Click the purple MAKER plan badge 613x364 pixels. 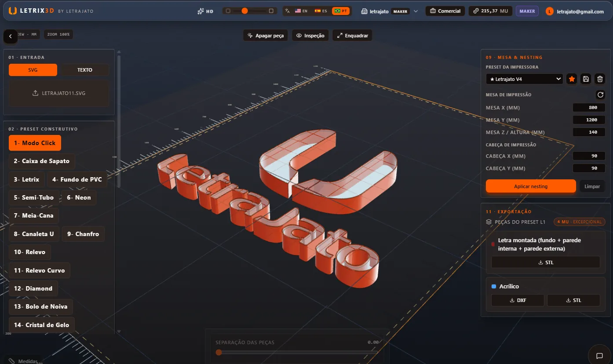pyautogui.click(x=527, y=11)
